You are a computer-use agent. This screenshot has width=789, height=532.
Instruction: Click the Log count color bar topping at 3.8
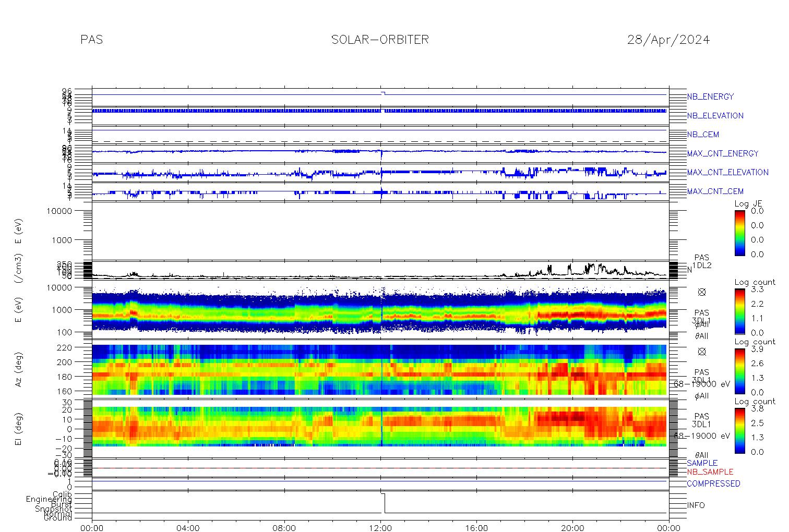[x=739, y=430]
